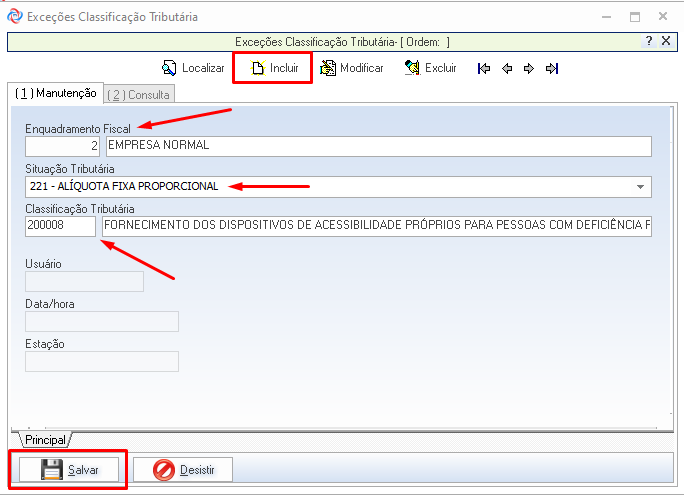Click the Desistir cancel button
The image size is (684, 495).
(183, 469)
